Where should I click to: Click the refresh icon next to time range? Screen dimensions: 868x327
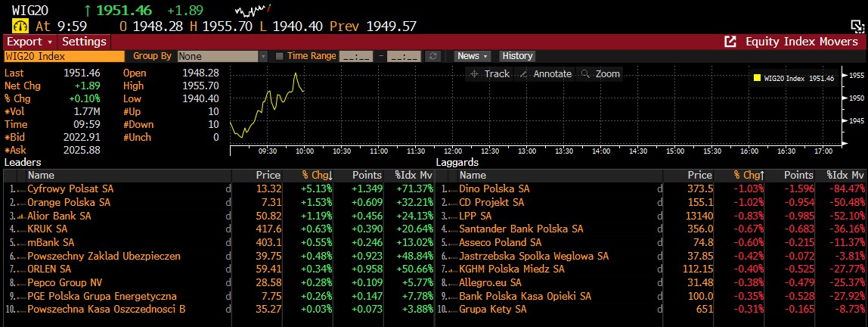click(x=433, y=56)
